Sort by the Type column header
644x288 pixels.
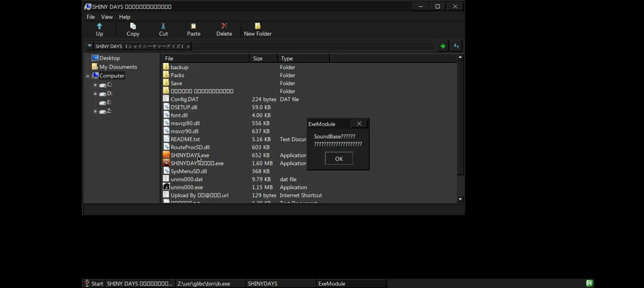(304, 58)
